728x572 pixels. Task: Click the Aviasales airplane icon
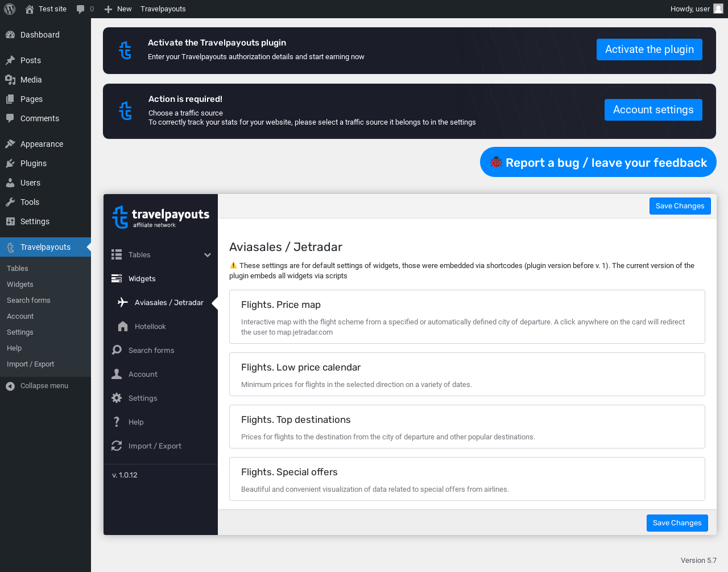pos(123,302)
